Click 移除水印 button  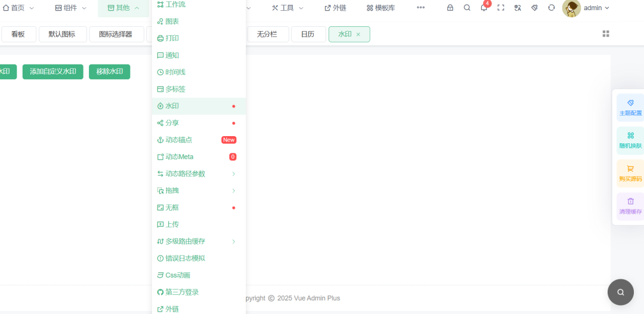coord(110,72)
